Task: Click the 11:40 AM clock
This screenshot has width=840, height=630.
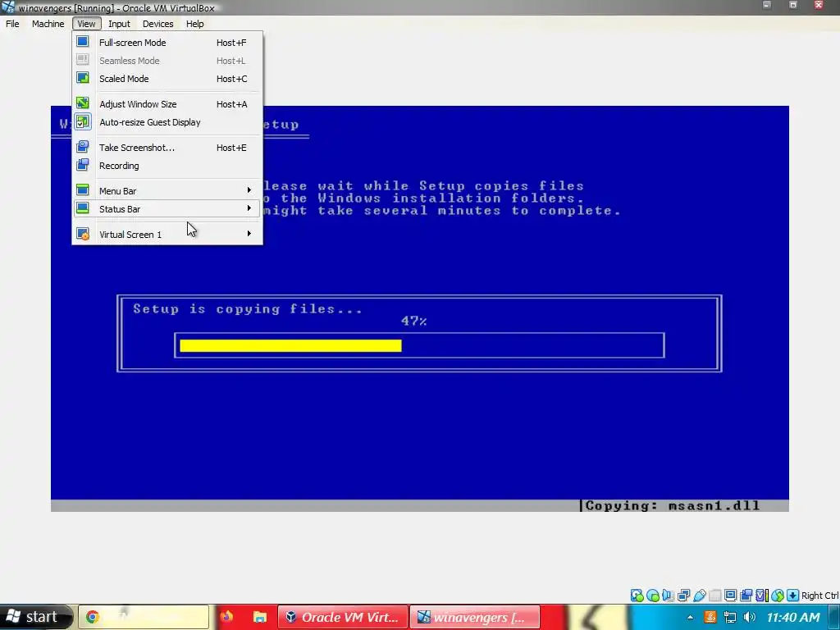Action: (x=793, y=618)
